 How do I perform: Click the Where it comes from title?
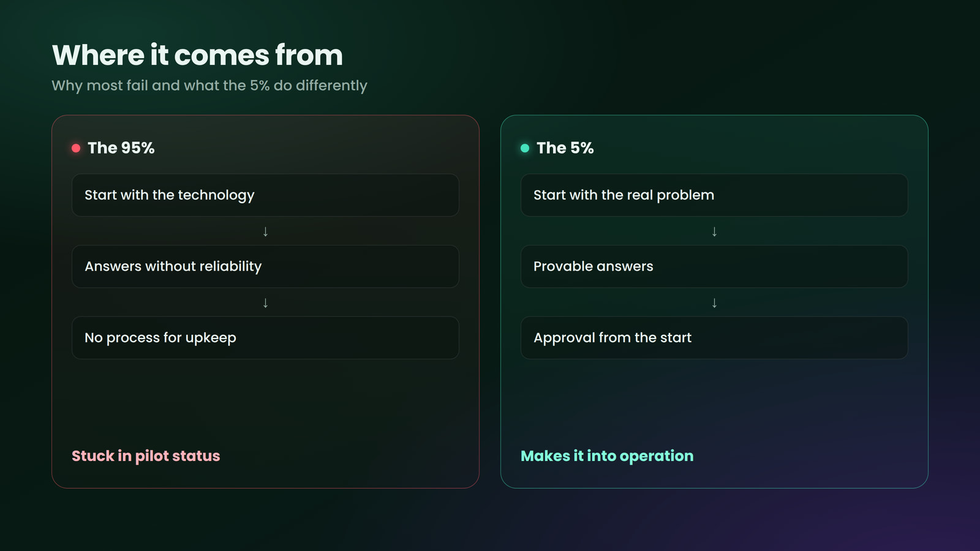click(197, 55)
